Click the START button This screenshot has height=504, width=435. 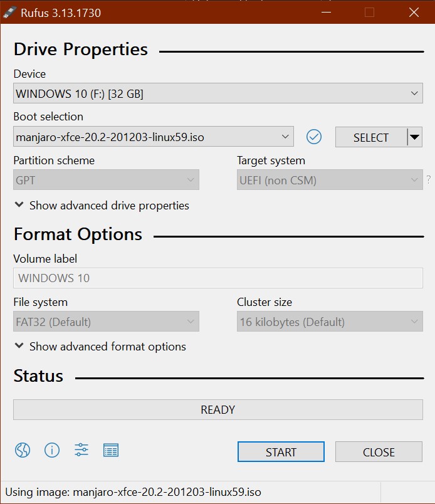pyautogui.click(x=281, y=451)
